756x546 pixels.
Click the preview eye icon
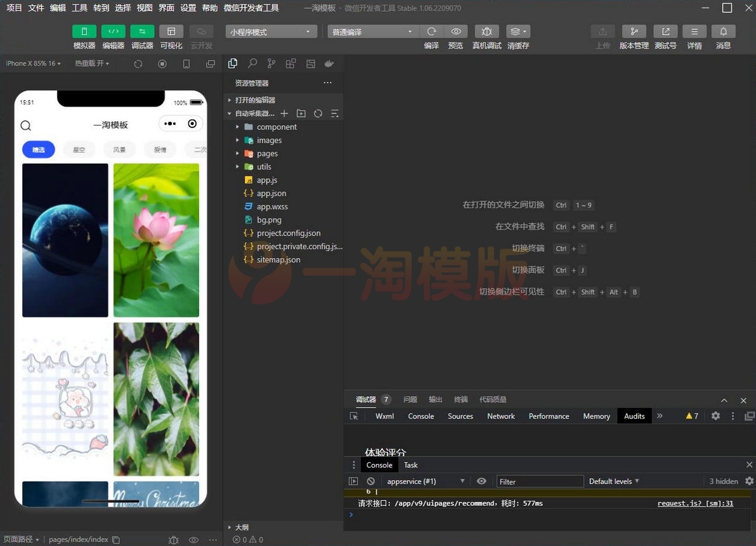click(x=455, y=31)
